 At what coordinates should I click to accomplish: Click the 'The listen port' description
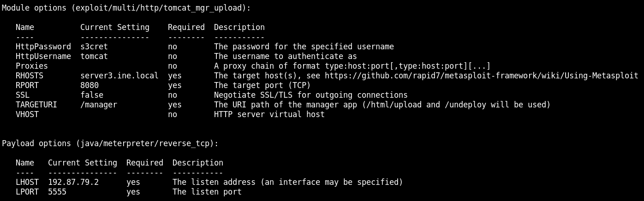point(207,192)
